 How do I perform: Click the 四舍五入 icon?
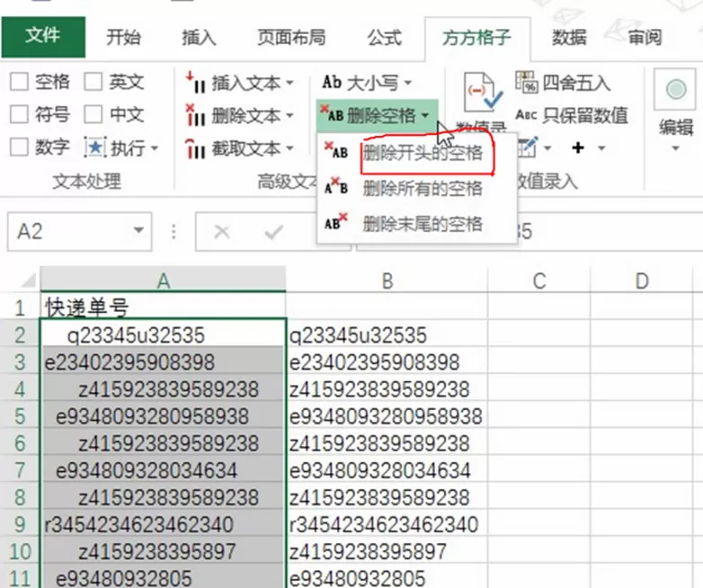pos(527,82)
